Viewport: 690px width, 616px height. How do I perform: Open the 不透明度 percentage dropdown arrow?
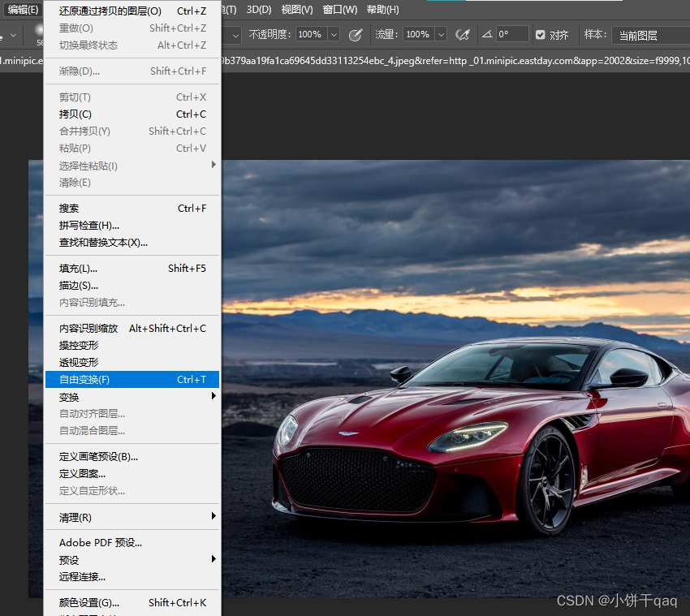(334, 34)
